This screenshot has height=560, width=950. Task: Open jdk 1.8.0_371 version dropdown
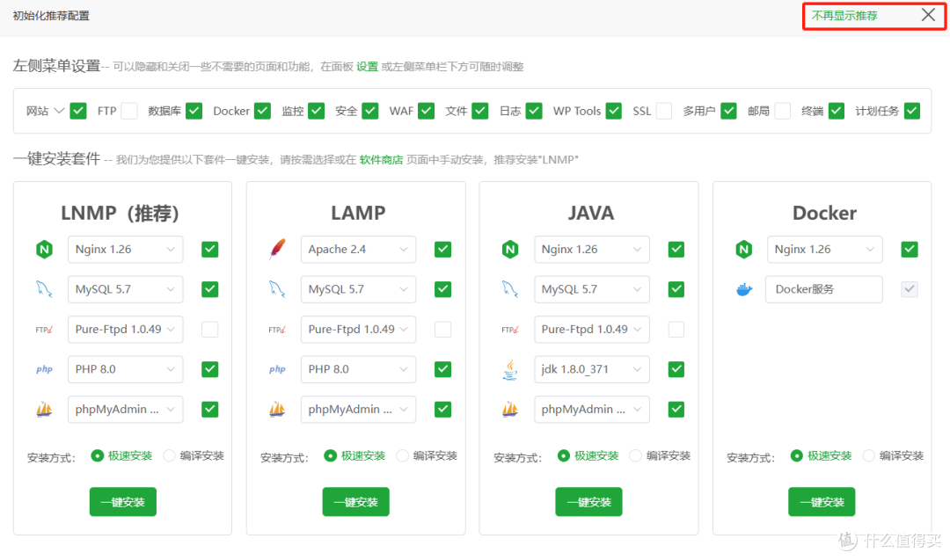click(591, 369)
